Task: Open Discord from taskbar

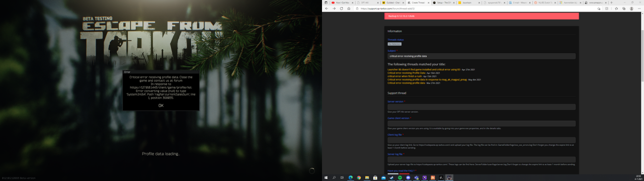Action: [x=408, y=177]
